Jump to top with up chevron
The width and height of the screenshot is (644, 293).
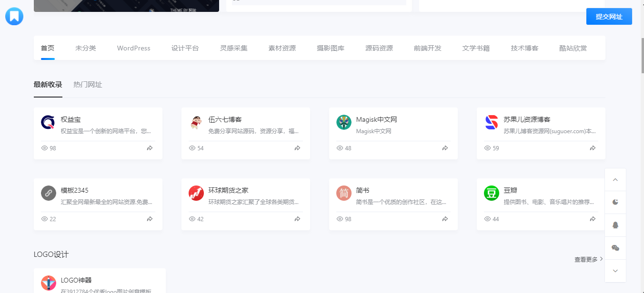615,180
